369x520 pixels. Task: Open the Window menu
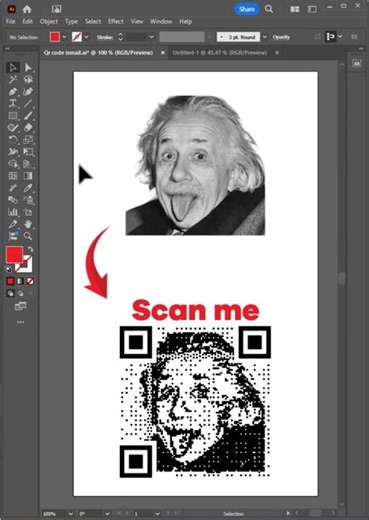pos(161,22)
